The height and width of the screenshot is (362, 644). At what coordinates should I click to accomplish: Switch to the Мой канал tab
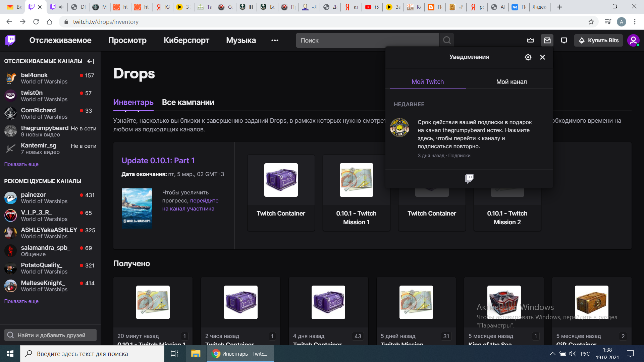511,82
